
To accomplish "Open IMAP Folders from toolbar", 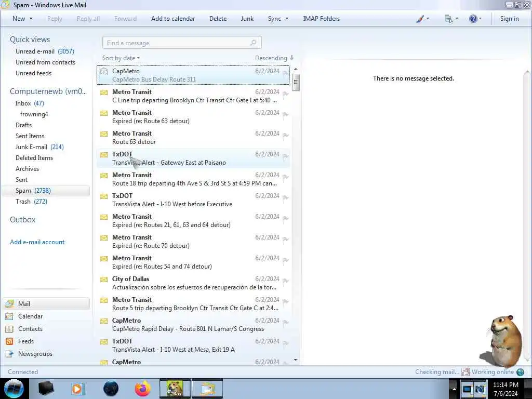I will 321,19.
